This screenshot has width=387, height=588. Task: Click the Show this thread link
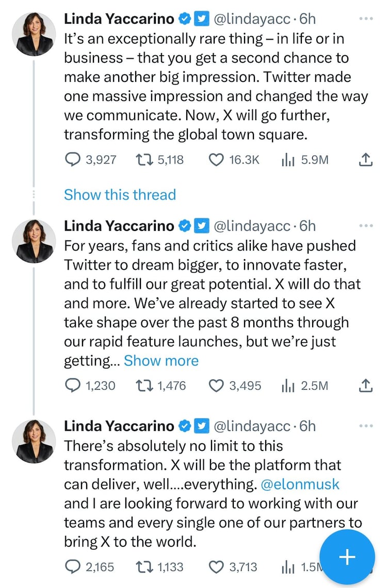point(120,195)
